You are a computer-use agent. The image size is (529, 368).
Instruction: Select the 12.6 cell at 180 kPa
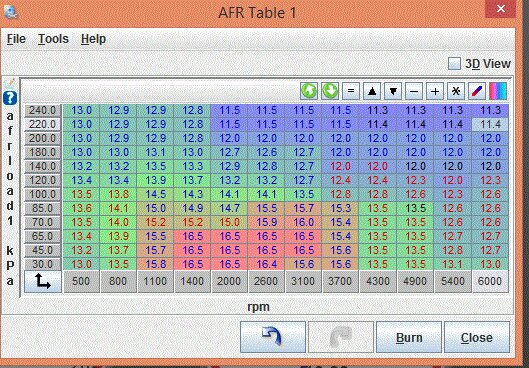(266, 152)
